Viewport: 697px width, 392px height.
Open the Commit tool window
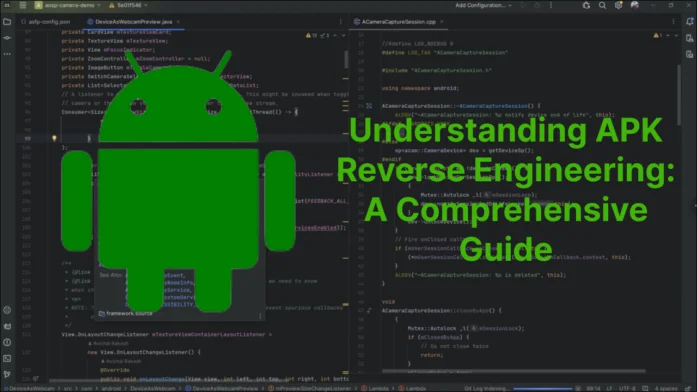(x=7, y=38)
